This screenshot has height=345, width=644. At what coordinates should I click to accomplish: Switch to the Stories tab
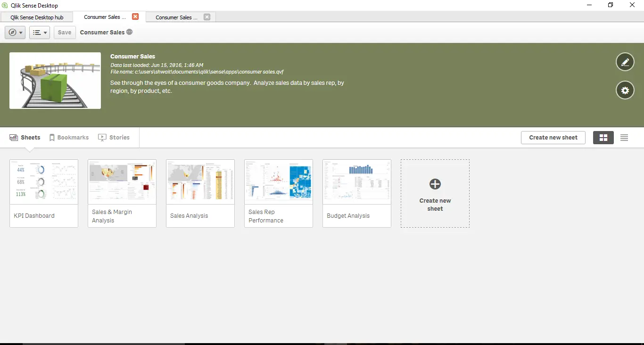click(114, 138)
